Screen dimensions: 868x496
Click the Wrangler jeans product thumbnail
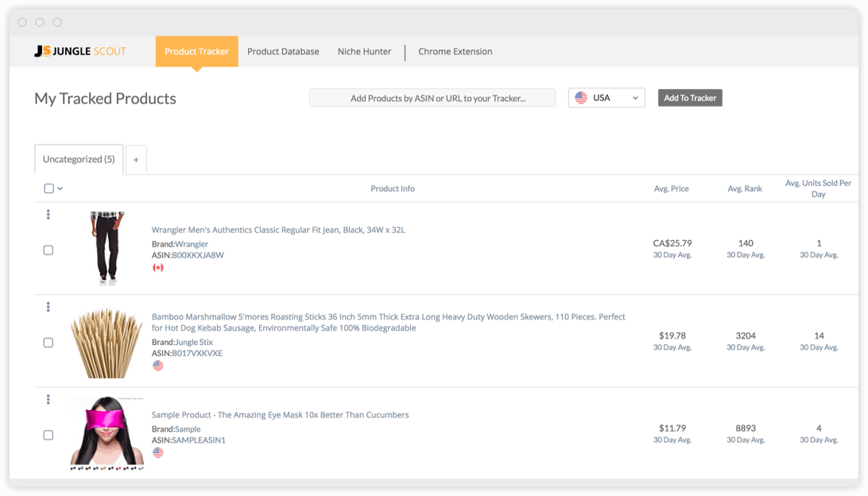pos(107,248)
